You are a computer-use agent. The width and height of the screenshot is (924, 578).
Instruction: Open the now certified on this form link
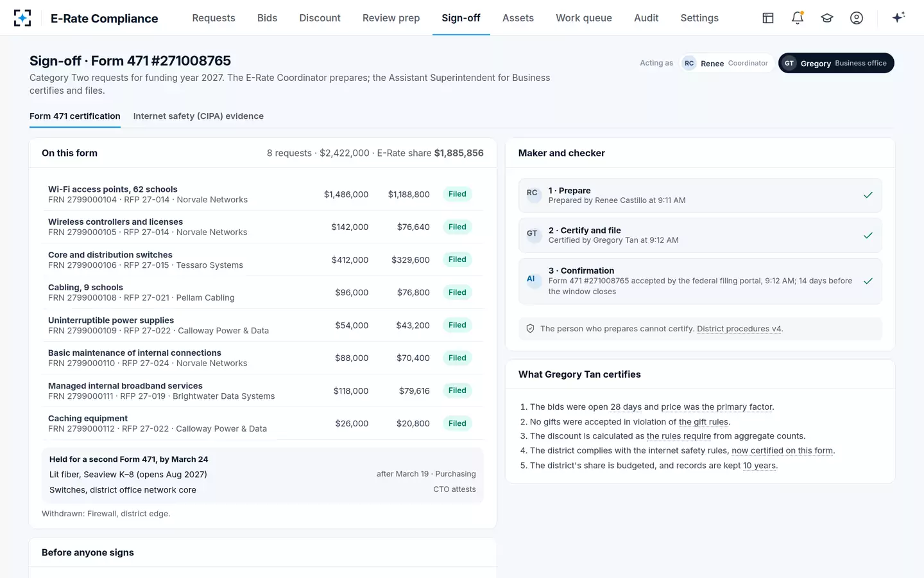782,451
